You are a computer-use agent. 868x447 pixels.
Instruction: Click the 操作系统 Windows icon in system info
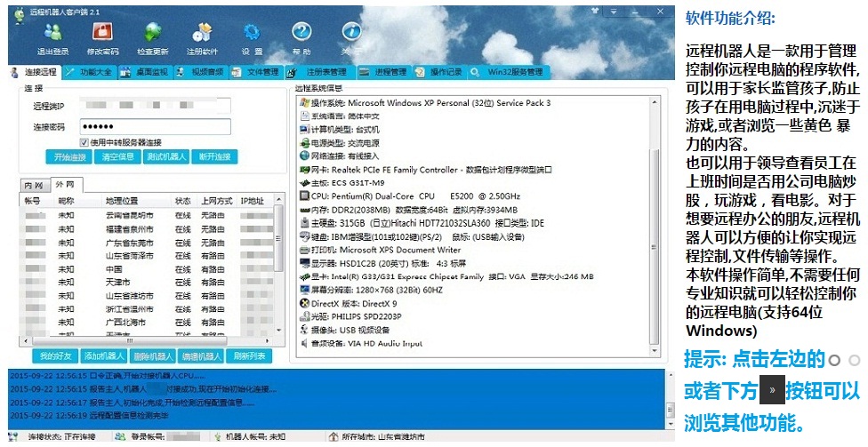304,103
